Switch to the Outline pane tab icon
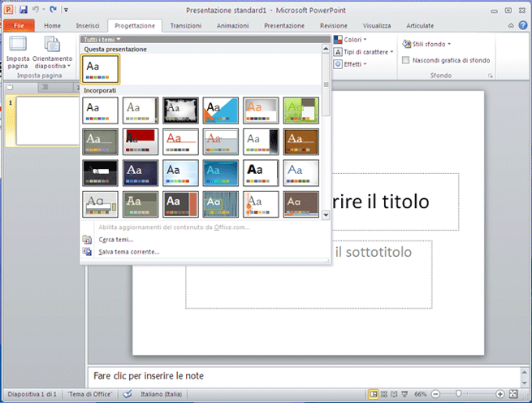 point(45,87)
